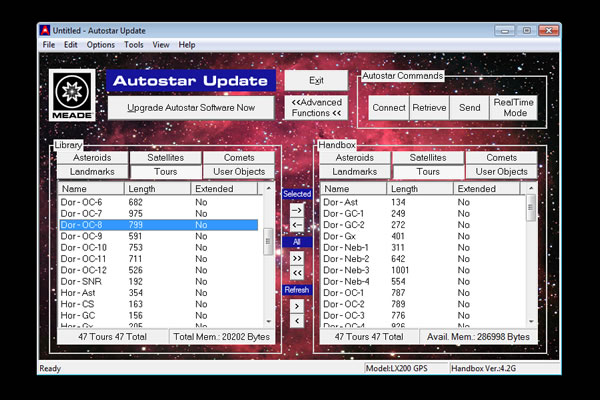
Task: Open the Tools menu
Action: [134, 45]
